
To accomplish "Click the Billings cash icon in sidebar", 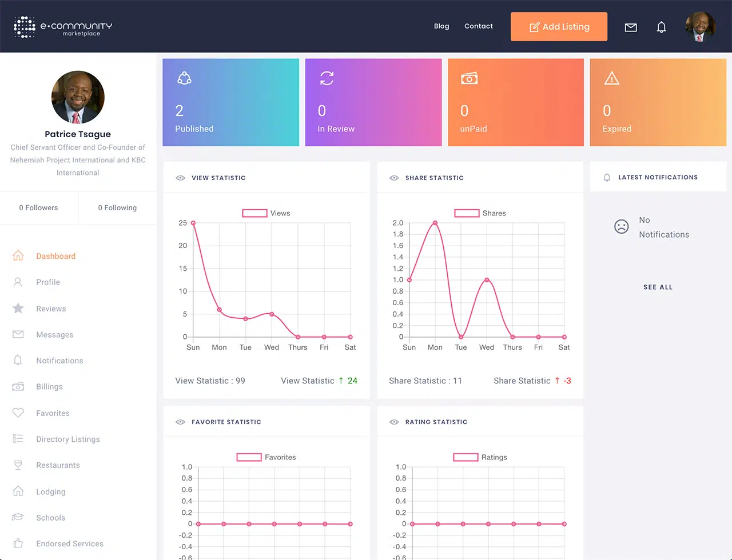I will tap(18, 386).
